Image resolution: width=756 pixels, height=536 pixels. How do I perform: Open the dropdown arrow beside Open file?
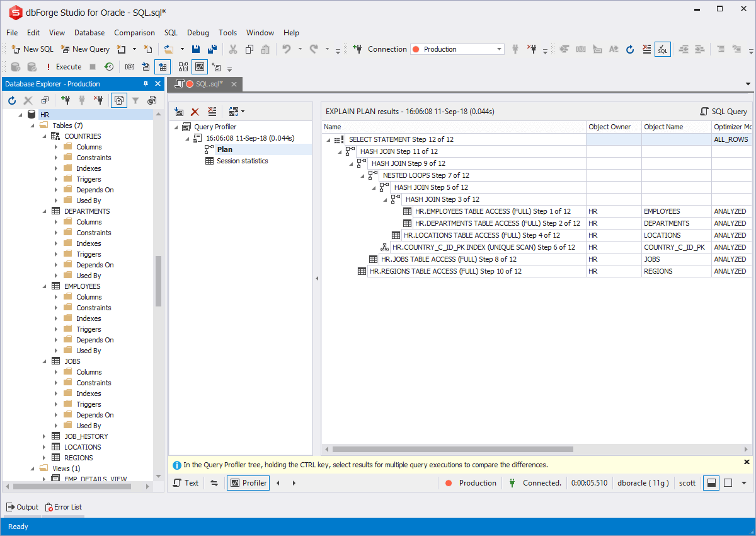coord(183,49)
